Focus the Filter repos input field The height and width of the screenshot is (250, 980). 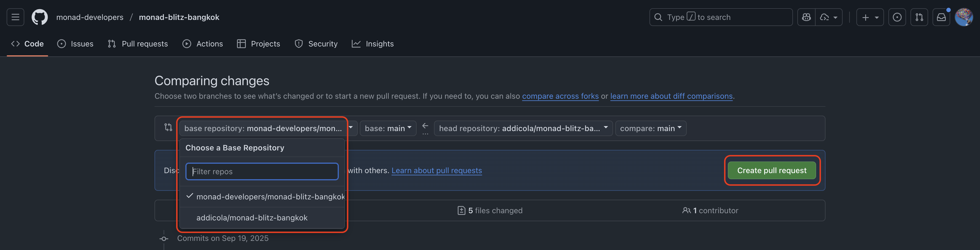pos(262,171)
